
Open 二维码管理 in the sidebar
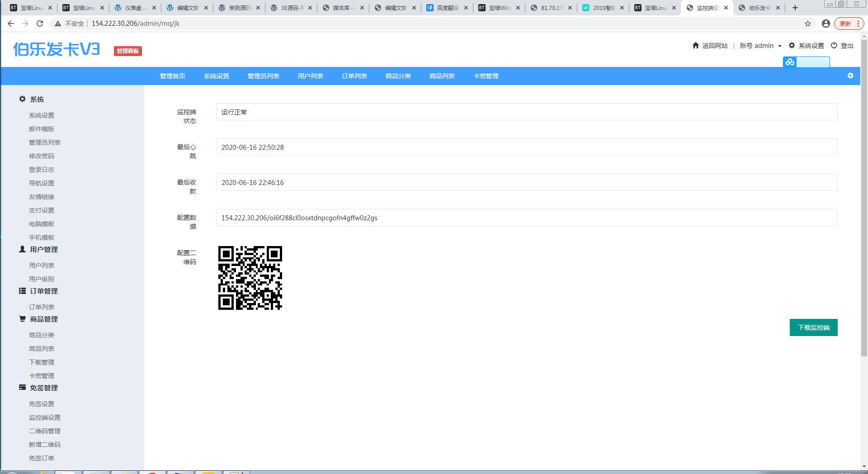coord(45,431)
